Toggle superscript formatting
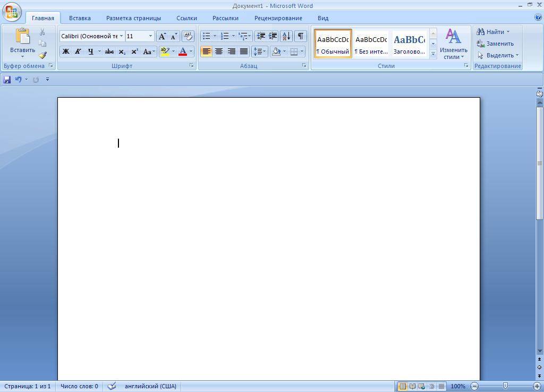Image resolution: width=544 pixels, height=392 pixels. coord(134,52)
